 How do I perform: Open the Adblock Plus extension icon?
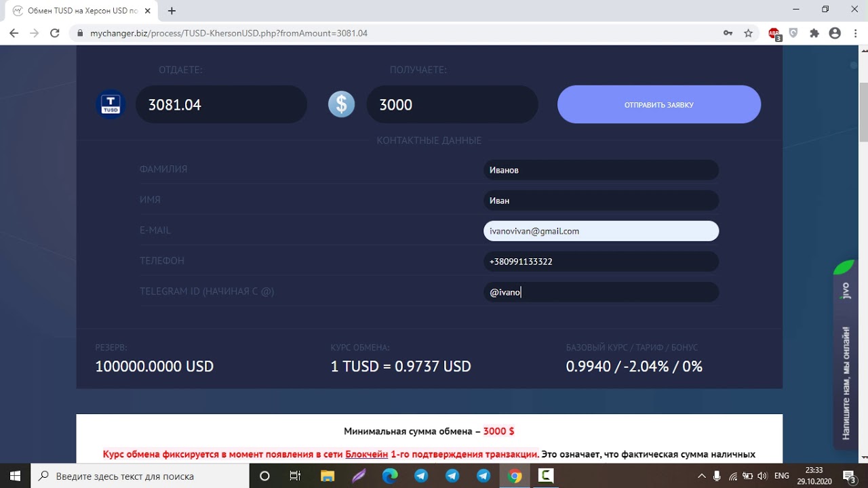774,33
